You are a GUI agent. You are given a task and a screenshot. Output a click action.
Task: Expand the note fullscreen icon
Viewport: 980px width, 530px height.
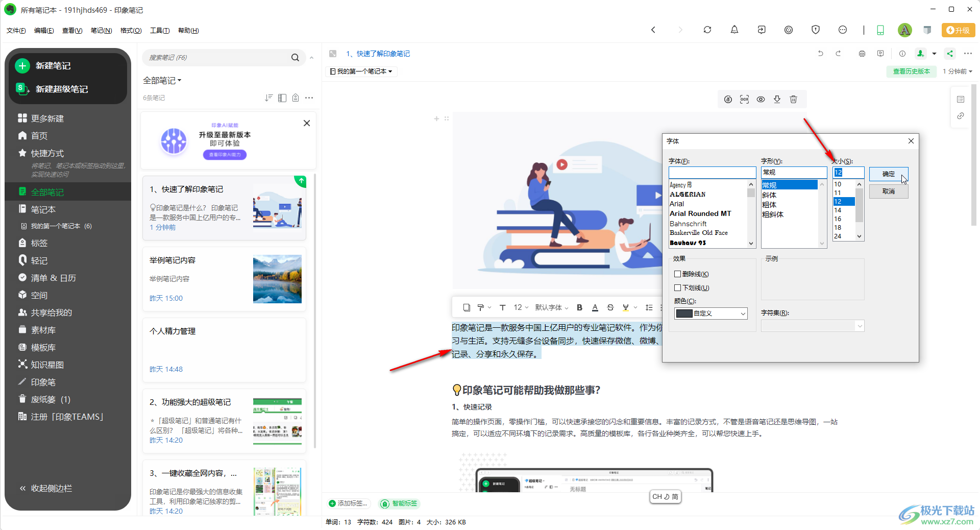point(333,54)
